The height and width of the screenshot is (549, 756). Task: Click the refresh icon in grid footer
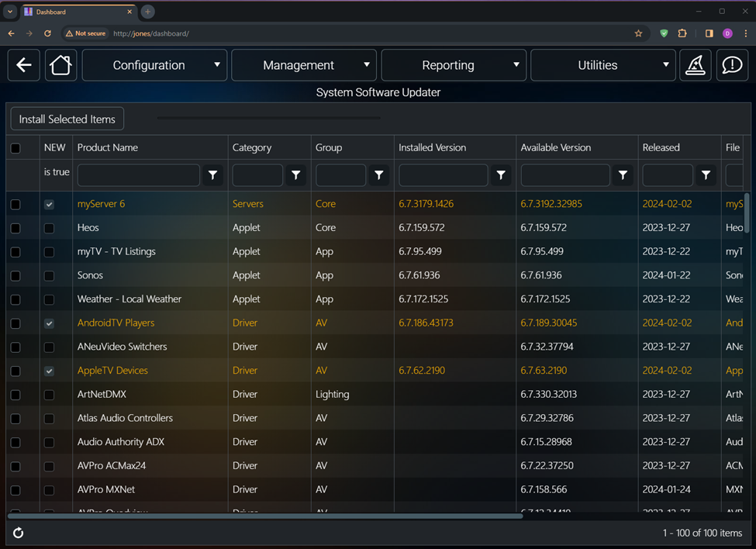pyautogui.click(x=19, y=533)
